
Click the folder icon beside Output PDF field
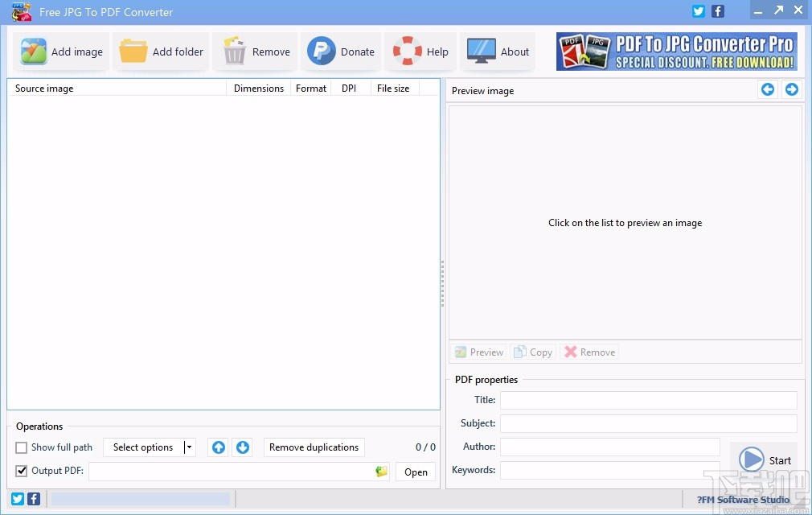381,471
